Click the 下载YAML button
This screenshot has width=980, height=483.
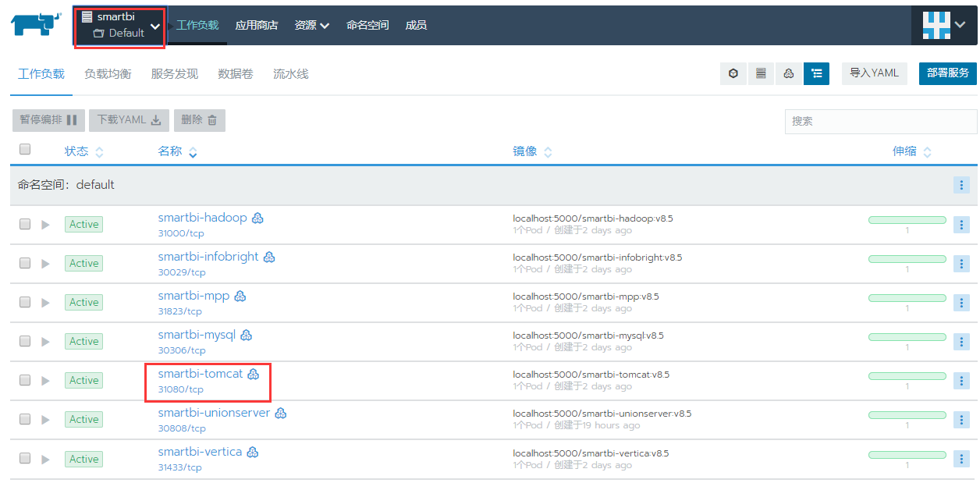point(130,120)
